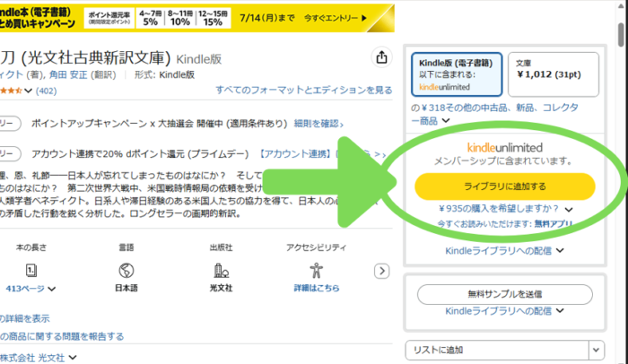
Task: Advance the details carousel with right arrow
Action: pyautogui.click(x=381, y=271)
